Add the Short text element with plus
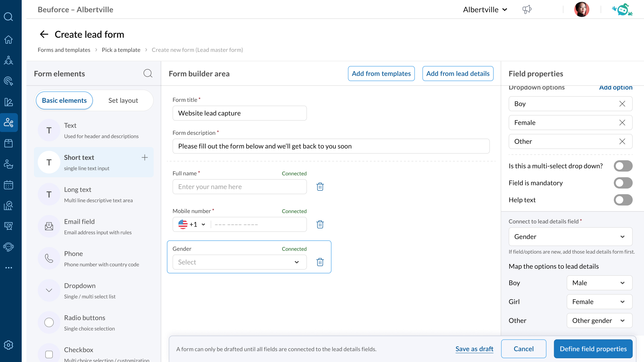The width and height of the screenshot is (644, 362). (145, 157)
